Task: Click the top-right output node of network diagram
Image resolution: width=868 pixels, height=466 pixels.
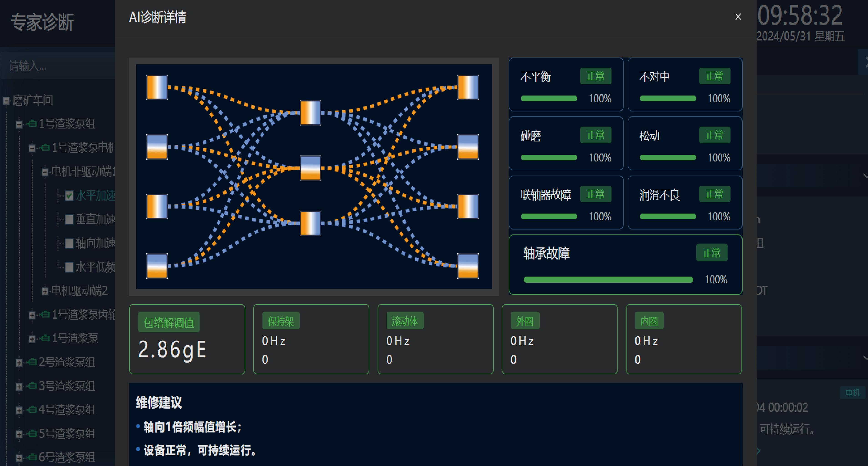Action: [x=468, y=87]
